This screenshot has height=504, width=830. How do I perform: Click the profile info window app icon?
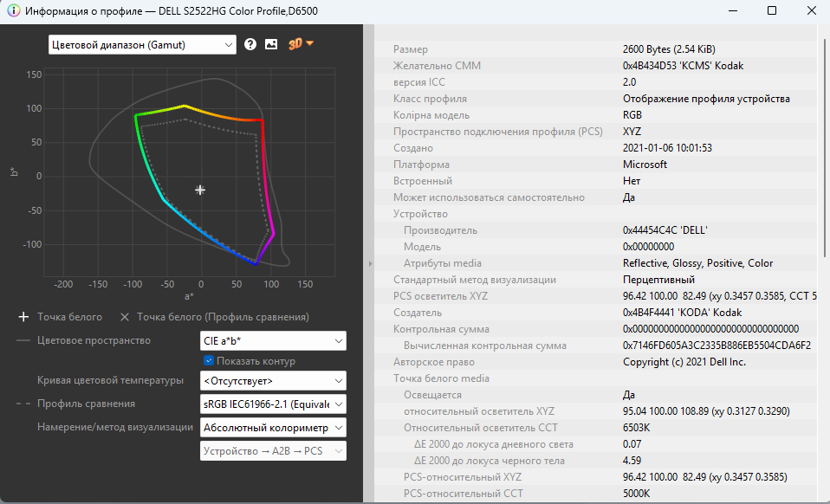click(x=13, y=11)
